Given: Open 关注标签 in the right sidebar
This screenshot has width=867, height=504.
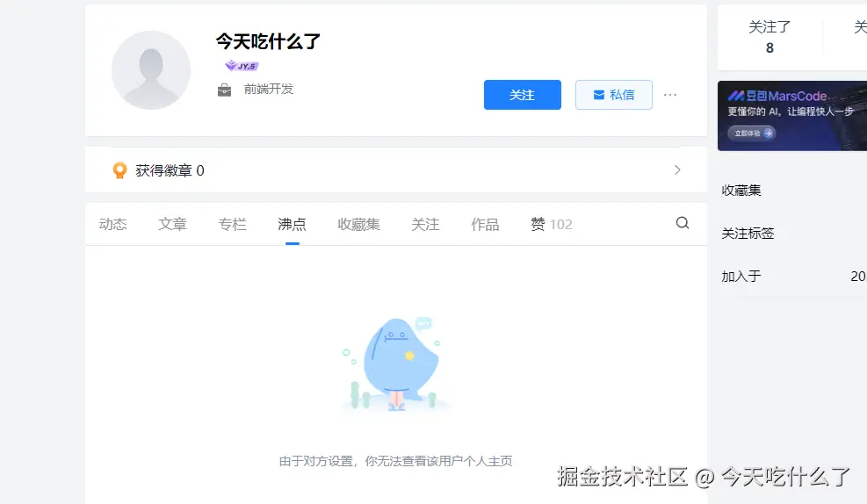Looking at the screenshot, I should (748, 234).
